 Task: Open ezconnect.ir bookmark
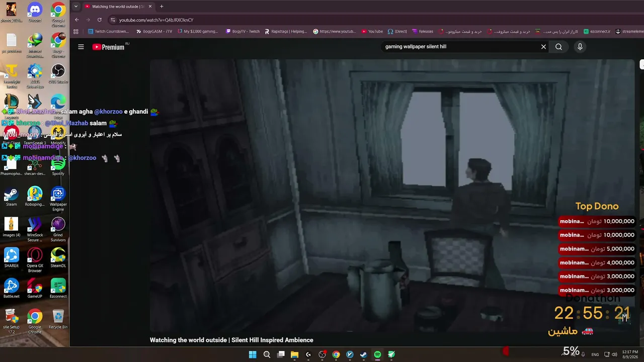[597, 31]
